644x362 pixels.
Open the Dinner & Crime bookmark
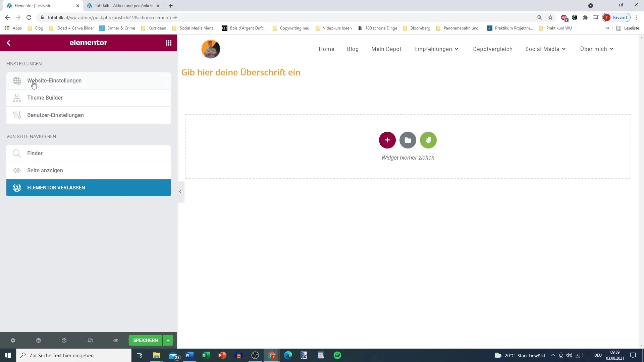tap(117, 28)
